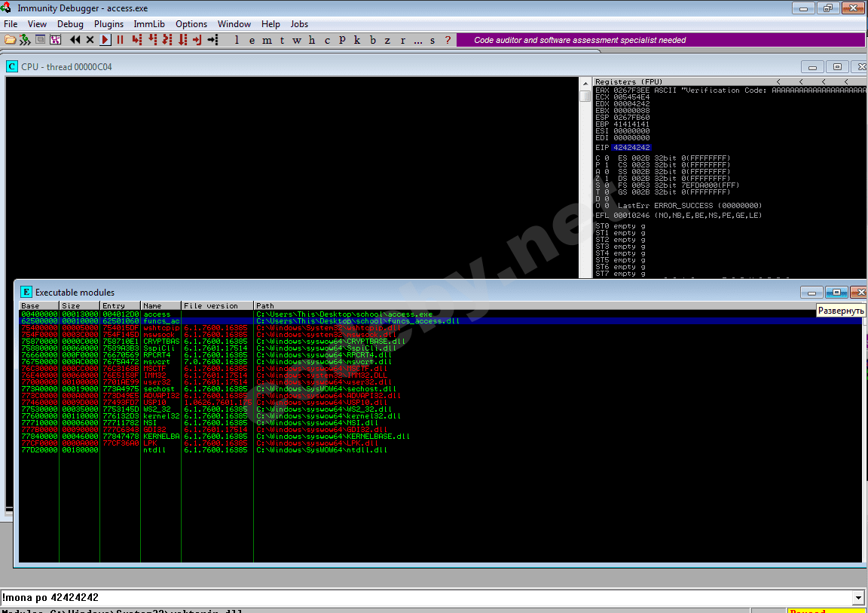Click the EBP register value 41414141
This screenshot has width=868, height=613.
pyautogui.click(x=631, y=124)
